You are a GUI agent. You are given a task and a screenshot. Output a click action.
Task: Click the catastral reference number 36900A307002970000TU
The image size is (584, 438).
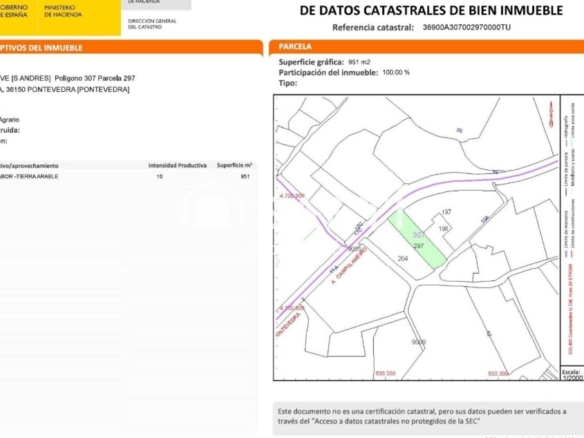tap(466, 27)
